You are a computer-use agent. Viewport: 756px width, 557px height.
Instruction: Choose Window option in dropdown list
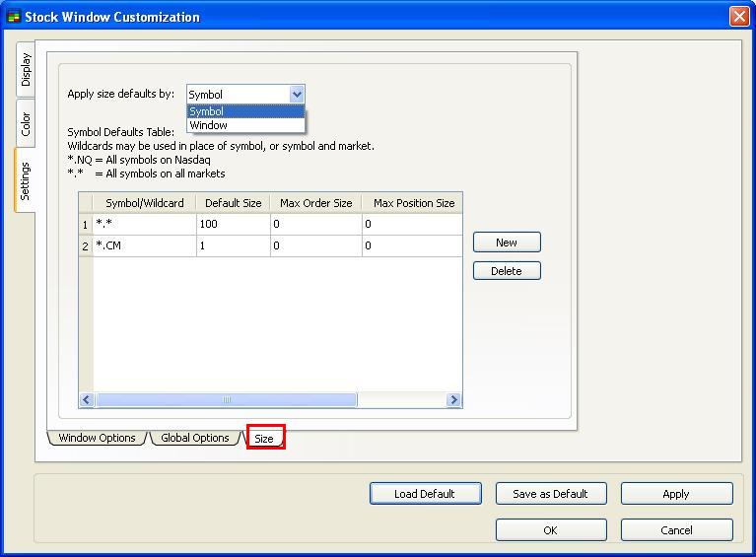pyautogui.click(x=245, y=125)
